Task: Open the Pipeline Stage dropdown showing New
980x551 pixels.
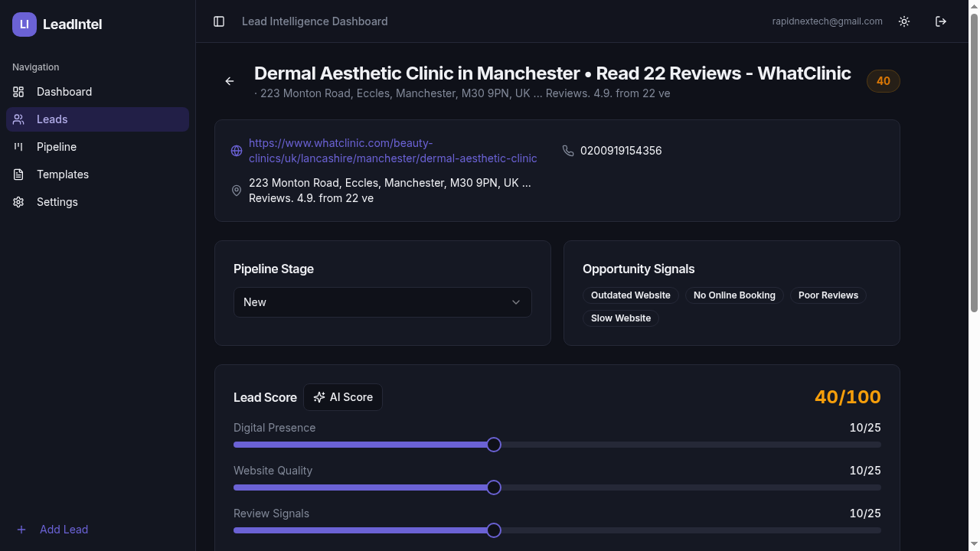Action: (x=383, y=302)
